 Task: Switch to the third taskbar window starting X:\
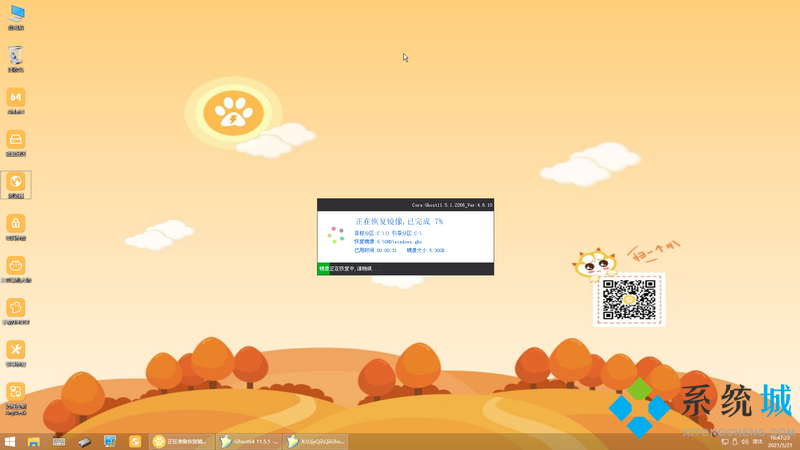pos(316,441)
